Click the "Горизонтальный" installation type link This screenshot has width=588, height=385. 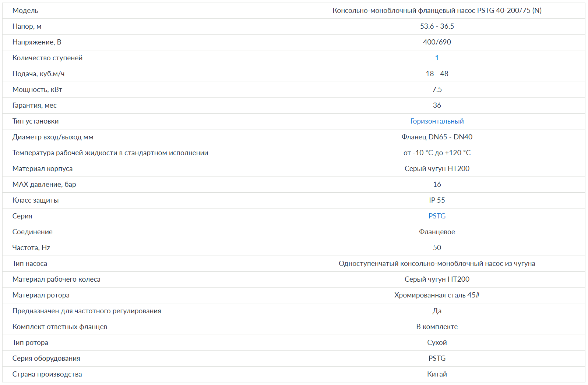pyautogui.click(x=437, y=121)
